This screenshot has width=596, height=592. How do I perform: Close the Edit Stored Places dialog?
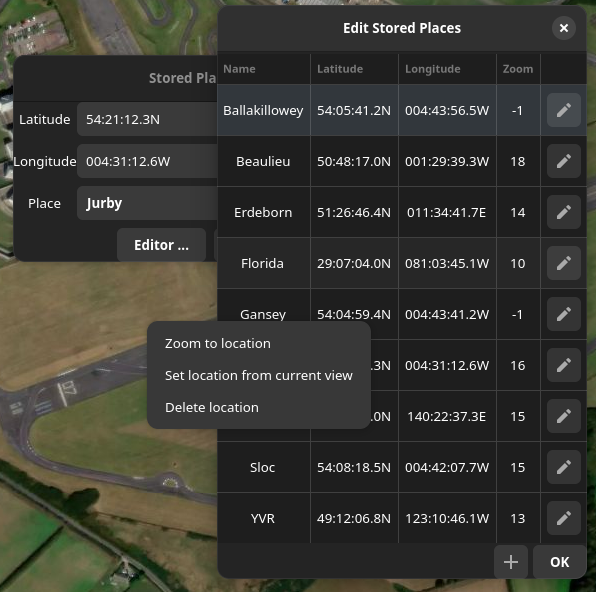[564, 28]
